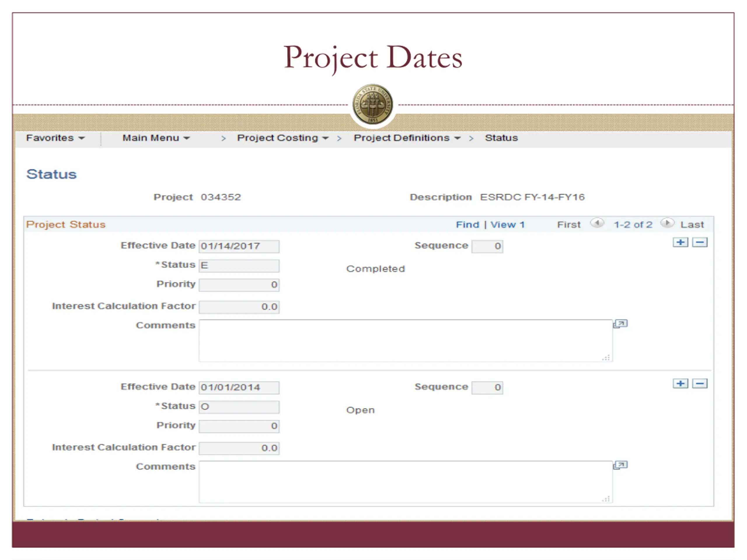Screen dimensions: 747x560
Task: Click the description ESRDC FY-14-FY16
Action: pos(532,197)
